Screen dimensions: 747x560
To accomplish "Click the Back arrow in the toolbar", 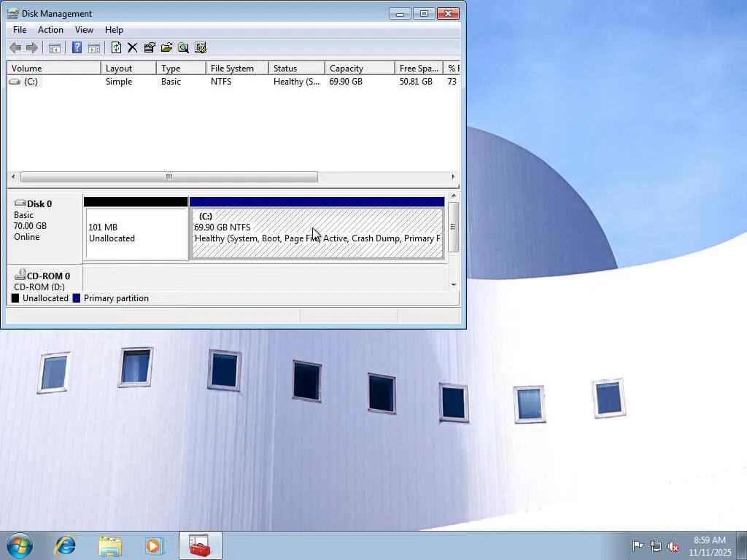I will (x=15, y=47).
